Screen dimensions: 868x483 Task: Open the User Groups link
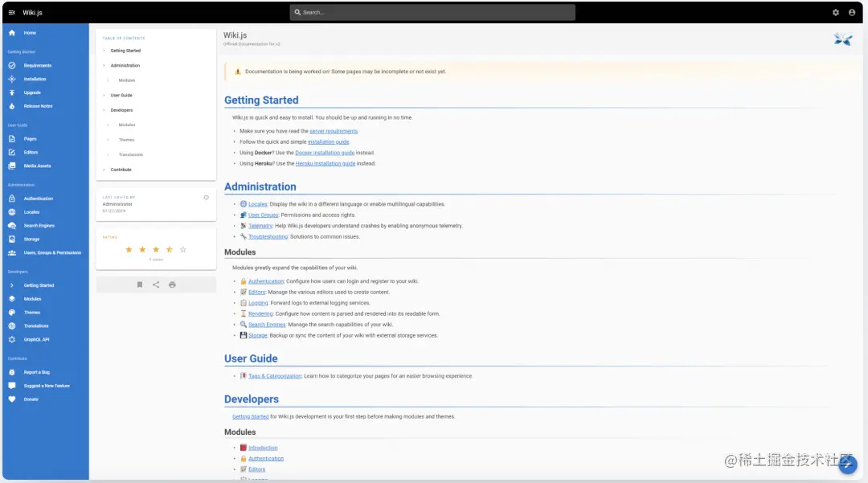tap(264, 215)
